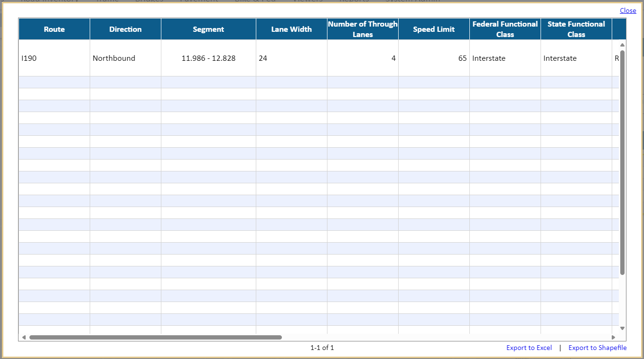644x359 pixels.
Task: Sort the table by the Direction column
Action: pyautogui.click(x=125, y=29)
